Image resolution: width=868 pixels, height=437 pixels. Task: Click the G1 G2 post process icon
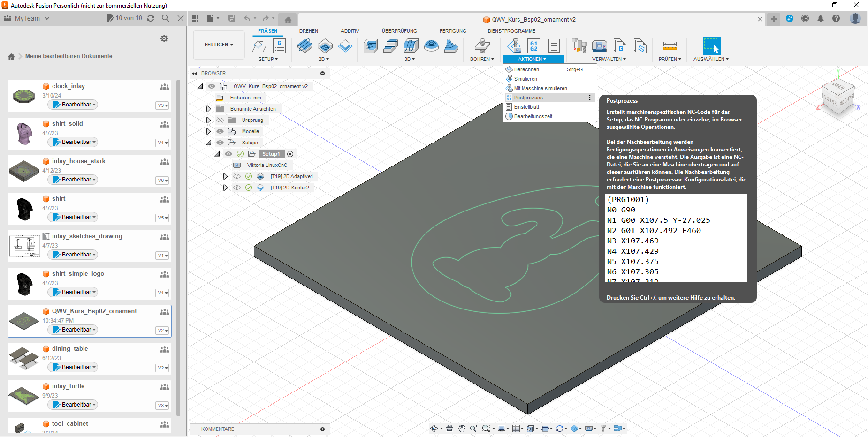(533, 46)
